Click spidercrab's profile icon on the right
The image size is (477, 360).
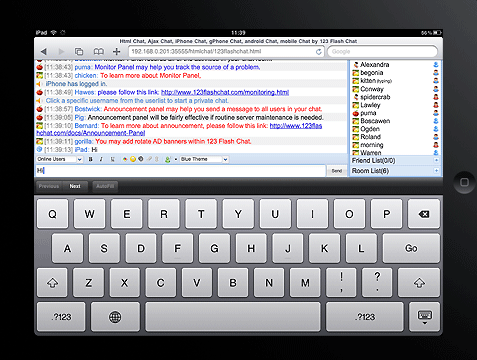pyautogui.click(x=436, y=97)
